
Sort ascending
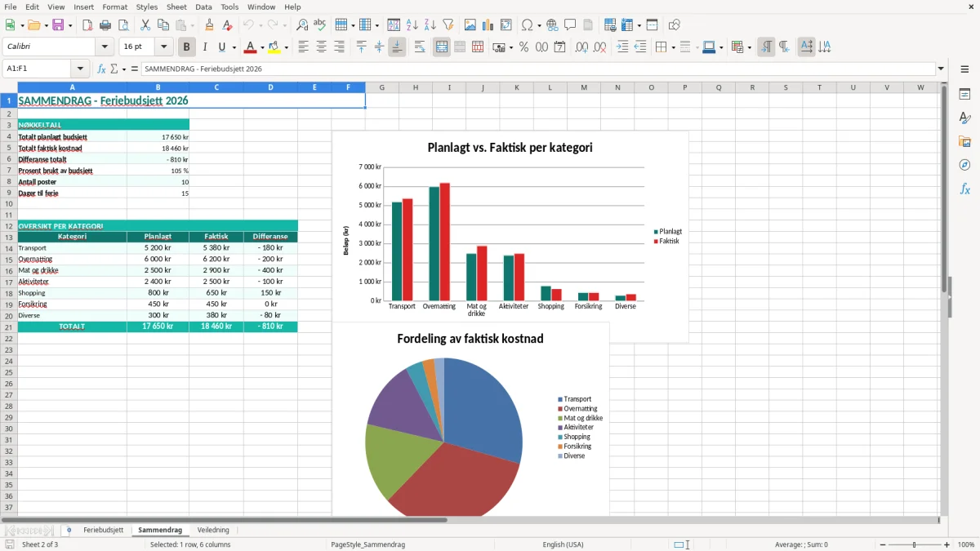[412, 25]
